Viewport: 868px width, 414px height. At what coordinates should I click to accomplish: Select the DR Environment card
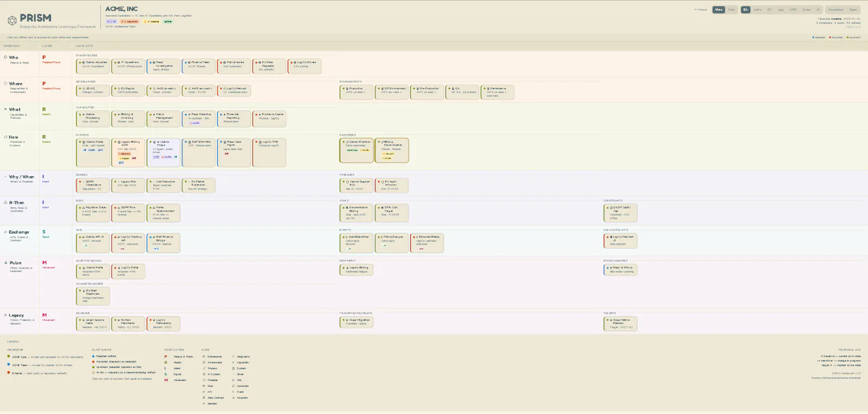392,92
